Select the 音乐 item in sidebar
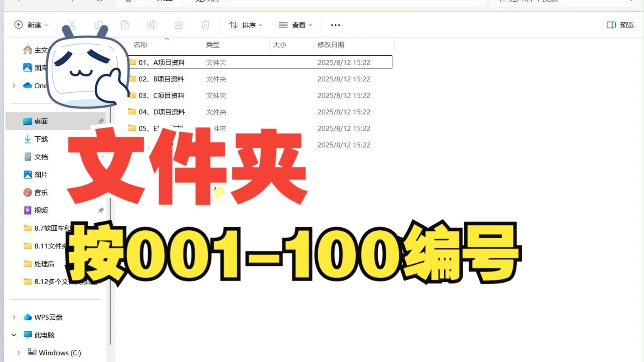 click(x=40, y=192)
